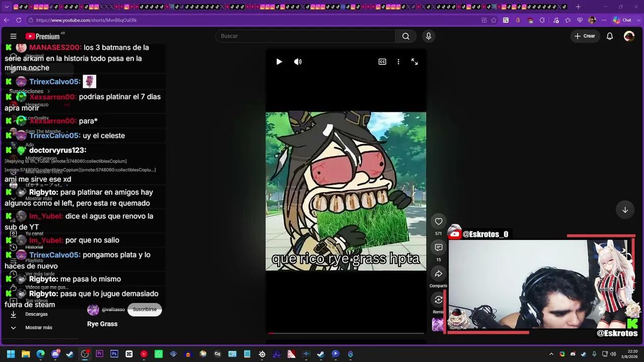Launch CapCut from the taskbar

pyautogui.click(x=129, y=354)
